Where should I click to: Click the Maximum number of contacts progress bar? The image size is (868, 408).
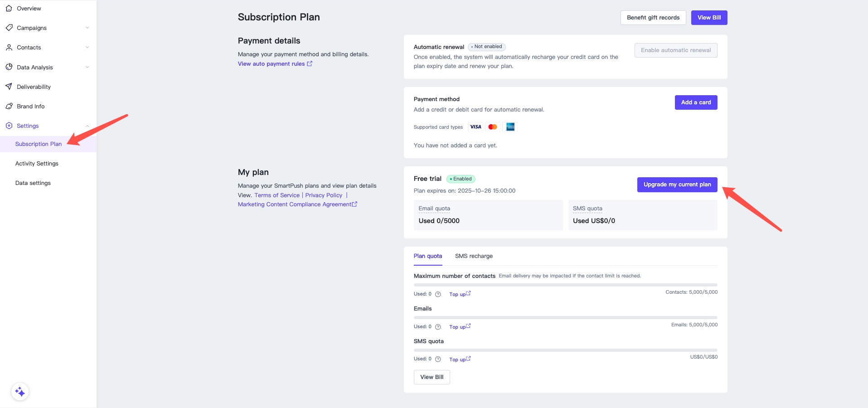tap(565, 285)
